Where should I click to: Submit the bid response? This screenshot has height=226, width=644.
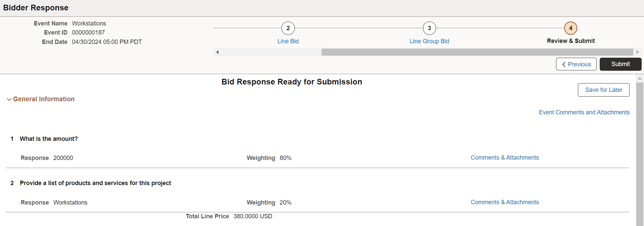[x=620, y=64]
